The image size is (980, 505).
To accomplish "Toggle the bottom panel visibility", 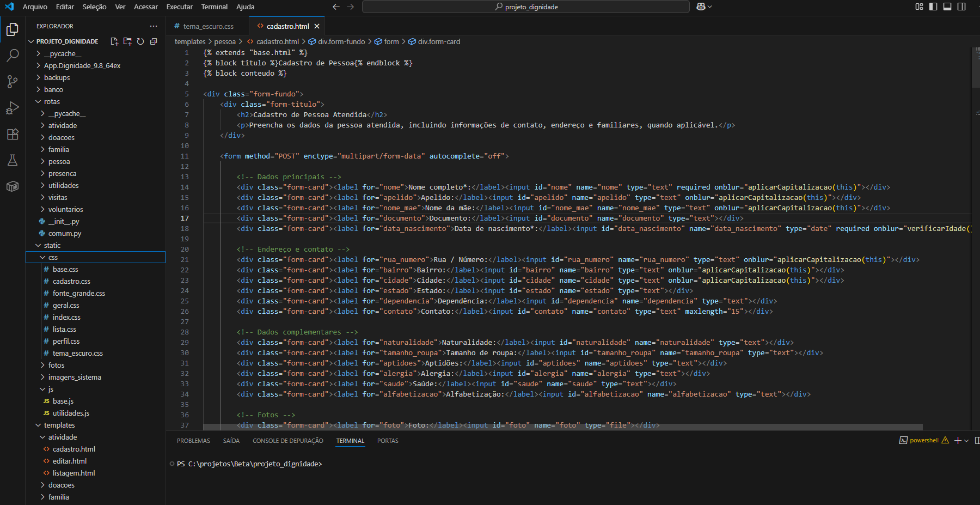I will coord(947,7).
